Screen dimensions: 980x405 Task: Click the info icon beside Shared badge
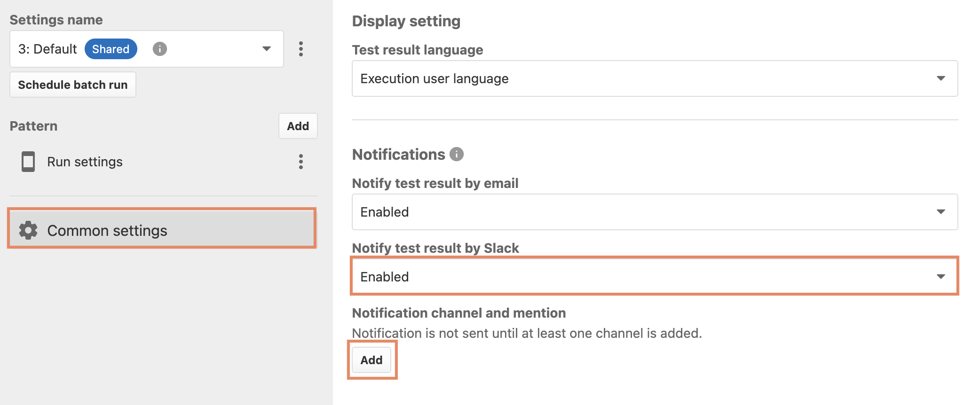pyautogui.click(x=160, y=49)
